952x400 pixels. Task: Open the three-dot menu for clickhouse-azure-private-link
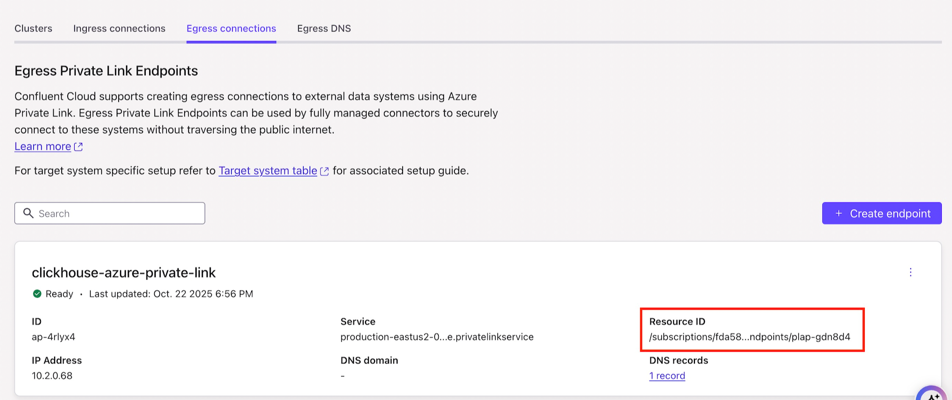click(x=910, y=272)
